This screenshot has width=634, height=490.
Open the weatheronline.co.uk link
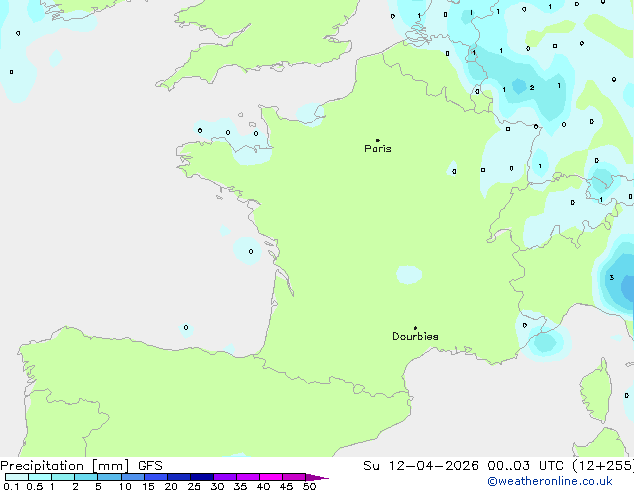[563, 481]
